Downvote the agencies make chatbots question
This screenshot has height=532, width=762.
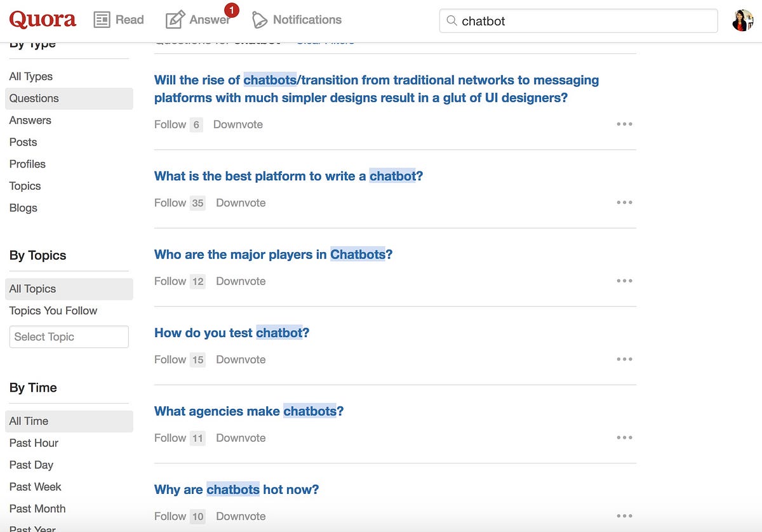pos(241,438)
